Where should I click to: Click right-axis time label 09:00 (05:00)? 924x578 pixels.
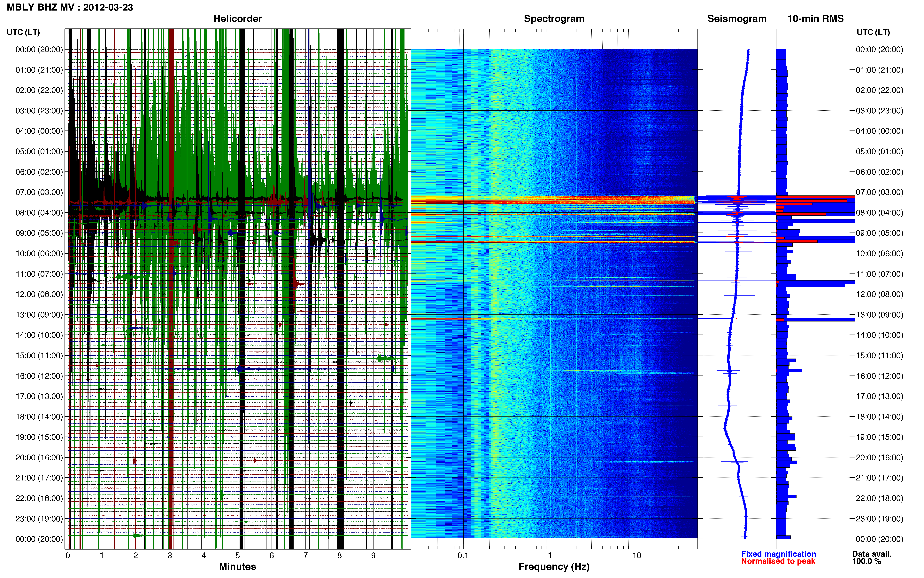point(879,233)
